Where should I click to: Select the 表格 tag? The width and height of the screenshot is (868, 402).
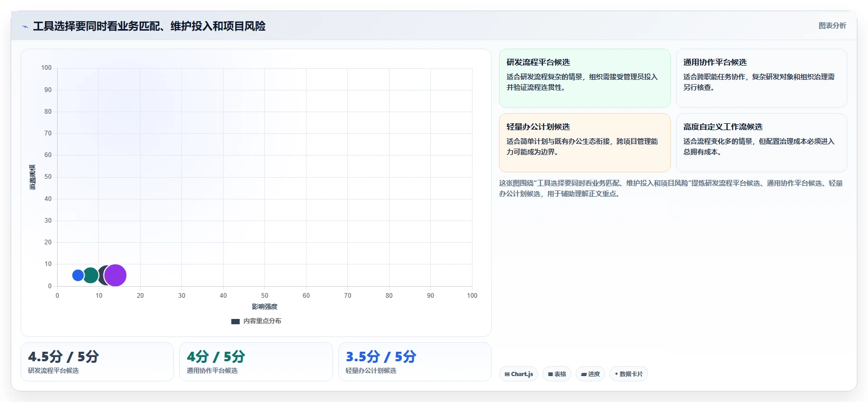pos(557,374)
